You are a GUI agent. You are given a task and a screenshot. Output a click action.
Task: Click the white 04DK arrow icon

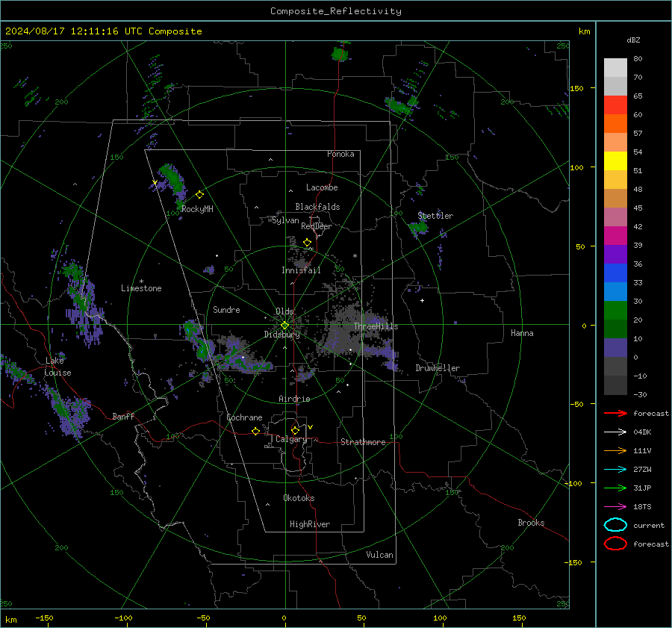(x=615, y=432)
